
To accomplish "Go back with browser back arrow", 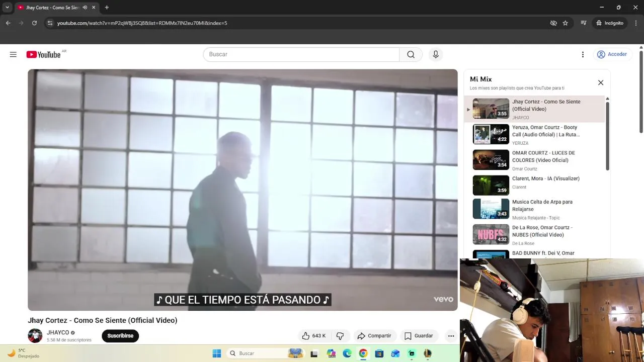I will point(8,23).
